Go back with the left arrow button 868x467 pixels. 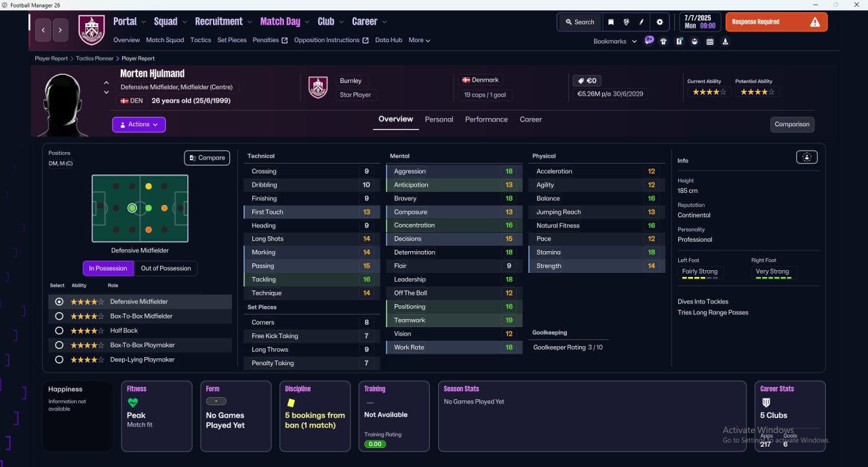coord(44,30)
